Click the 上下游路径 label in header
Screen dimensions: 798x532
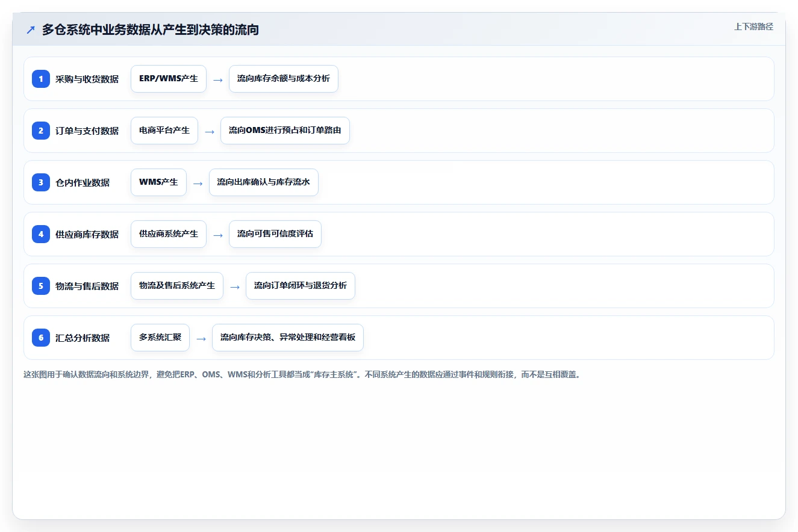click(753, 26)
